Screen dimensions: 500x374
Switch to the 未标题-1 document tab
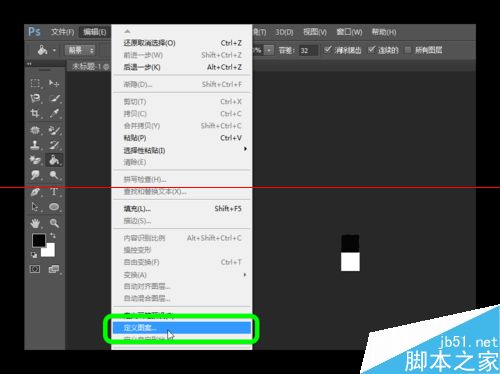coord(89,67)
